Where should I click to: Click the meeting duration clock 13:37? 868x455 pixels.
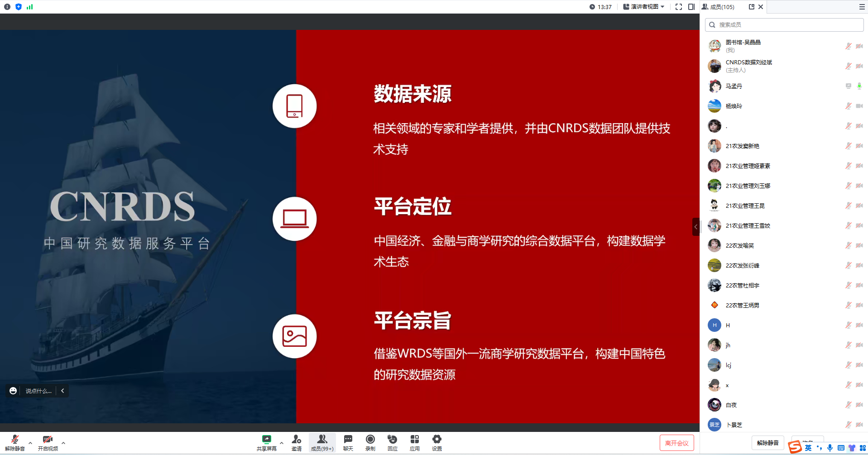600,7
